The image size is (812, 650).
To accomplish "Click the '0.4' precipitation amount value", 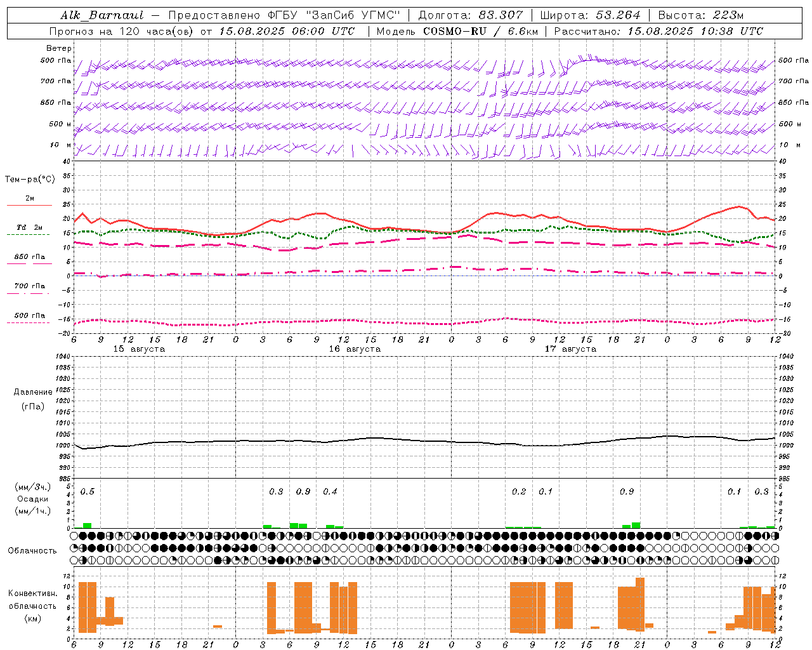I will [330, 492].
